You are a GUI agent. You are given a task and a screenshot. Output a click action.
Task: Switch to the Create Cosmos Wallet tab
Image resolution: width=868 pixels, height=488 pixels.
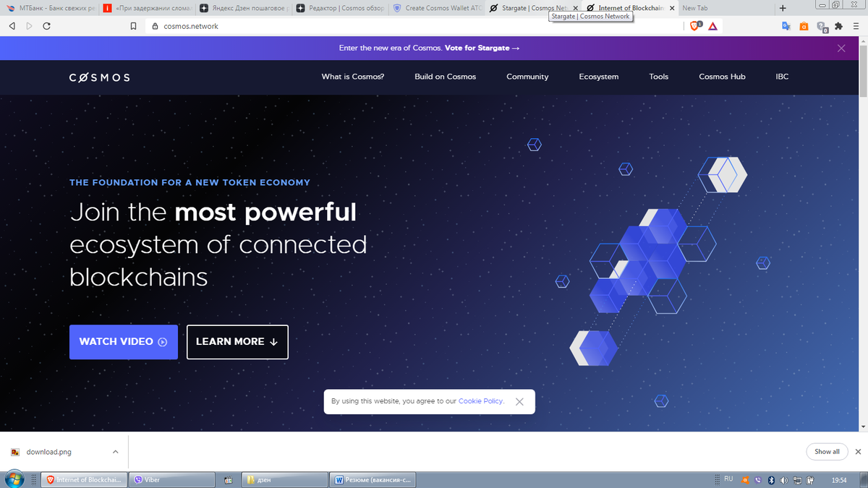(438, 8)
